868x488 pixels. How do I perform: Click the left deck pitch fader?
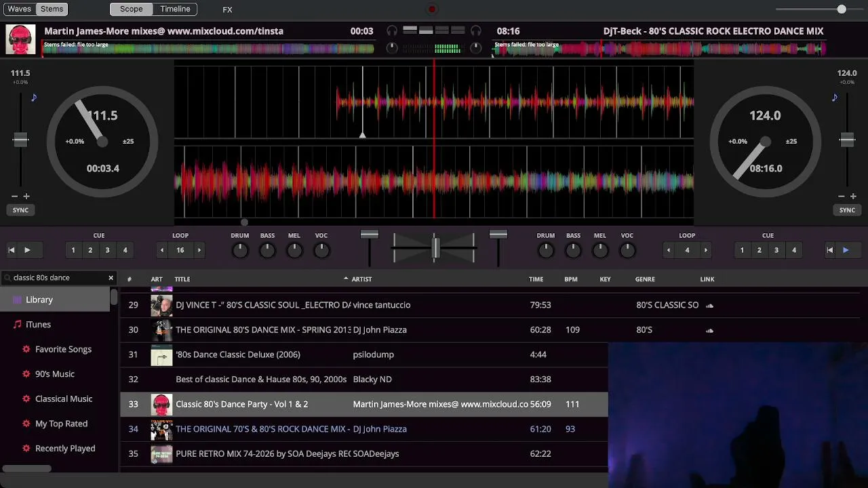20,140
